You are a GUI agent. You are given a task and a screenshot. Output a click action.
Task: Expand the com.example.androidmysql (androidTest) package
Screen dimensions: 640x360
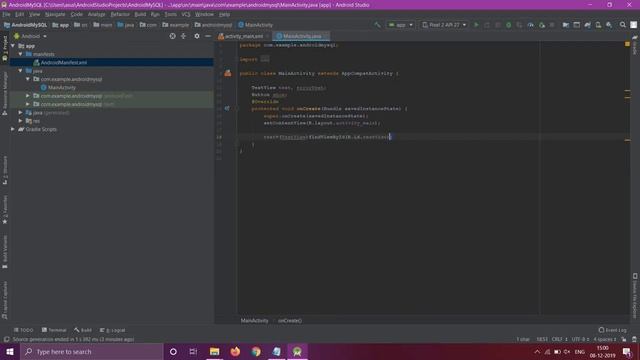coord(28,96)
